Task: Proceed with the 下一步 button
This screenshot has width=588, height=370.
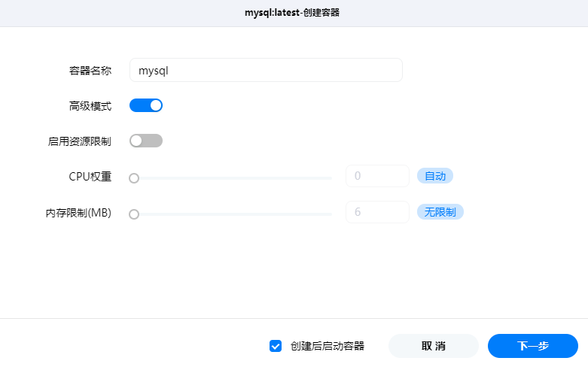Action: coord(532,346)
